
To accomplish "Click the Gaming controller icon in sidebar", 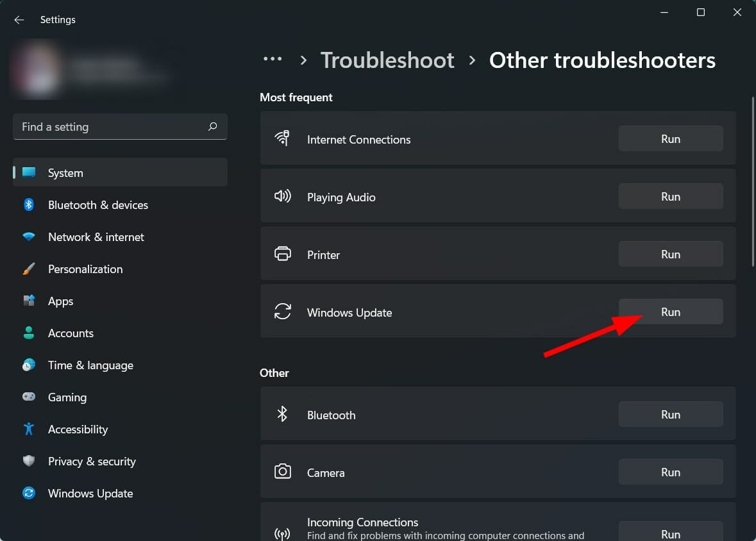I will (29, 397).
